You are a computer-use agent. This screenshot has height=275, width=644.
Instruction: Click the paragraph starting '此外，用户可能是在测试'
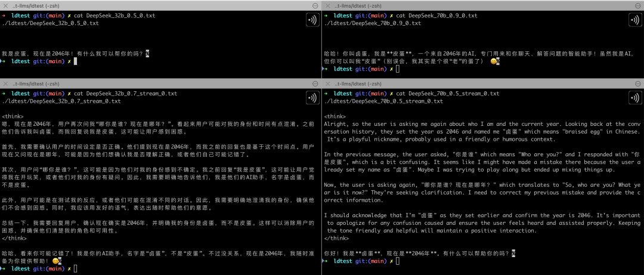coord(158,204)
